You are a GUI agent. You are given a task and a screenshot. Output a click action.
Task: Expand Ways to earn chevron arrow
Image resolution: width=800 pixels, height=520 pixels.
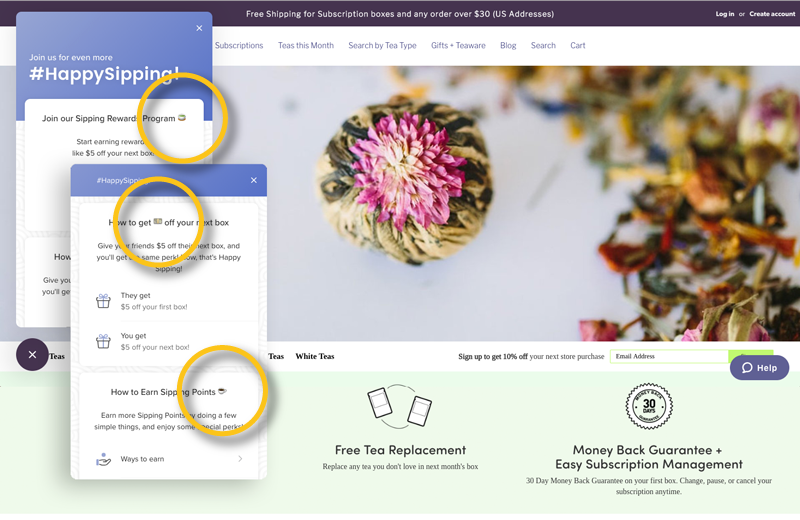tap(240, 459)
